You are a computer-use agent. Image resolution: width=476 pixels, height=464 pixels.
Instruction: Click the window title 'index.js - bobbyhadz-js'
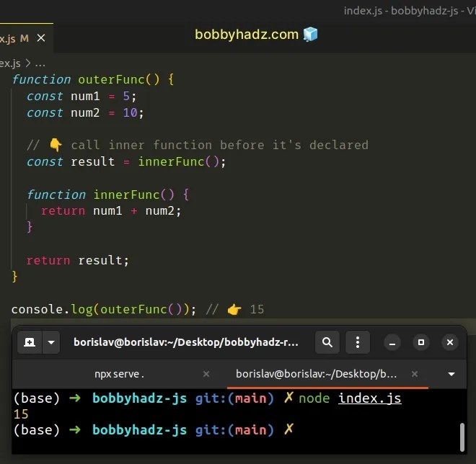point(401,11)
